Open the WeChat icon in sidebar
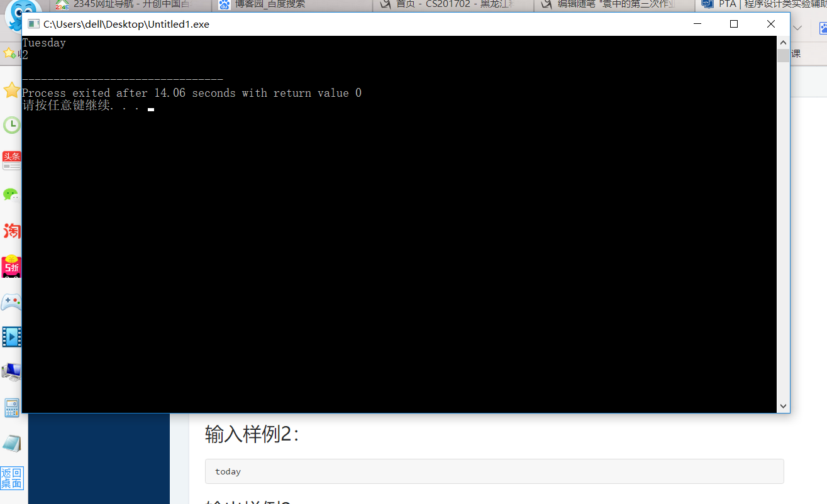 11,194
